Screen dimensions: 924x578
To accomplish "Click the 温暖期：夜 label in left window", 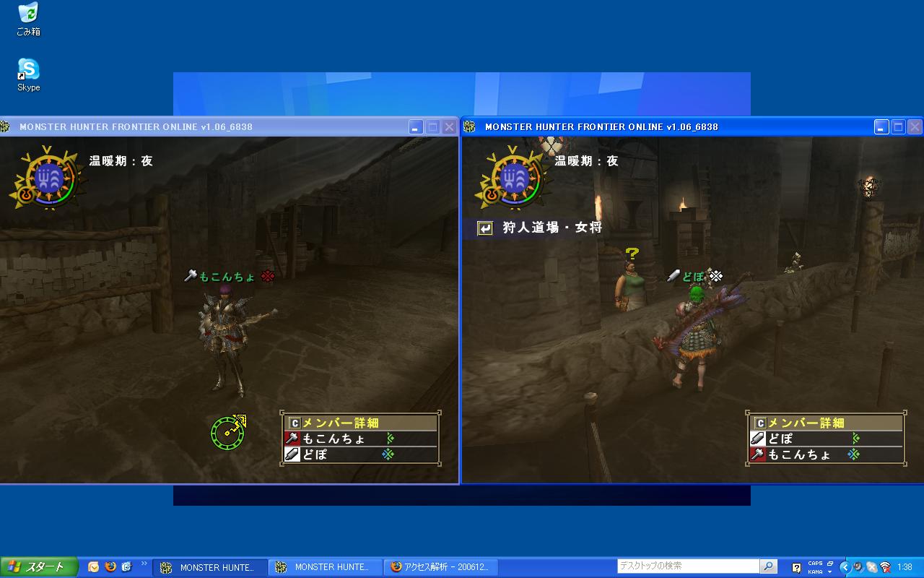I will coord(121,161).
